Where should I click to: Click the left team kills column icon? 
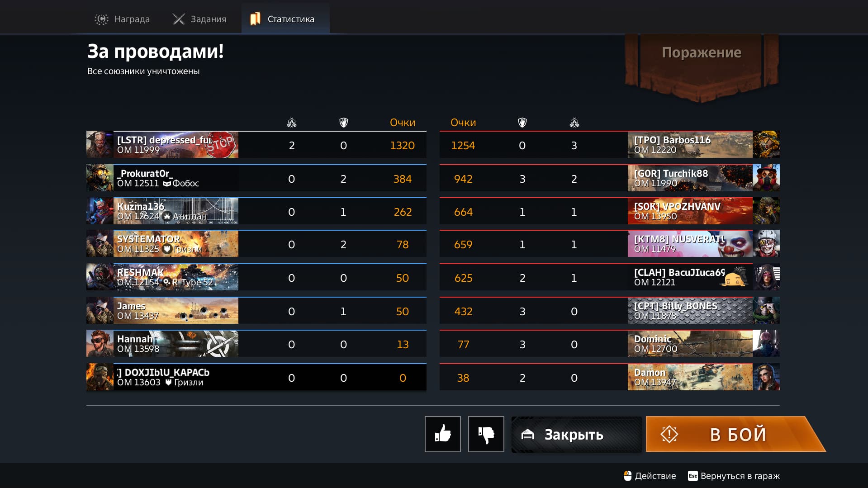(292, 123)
